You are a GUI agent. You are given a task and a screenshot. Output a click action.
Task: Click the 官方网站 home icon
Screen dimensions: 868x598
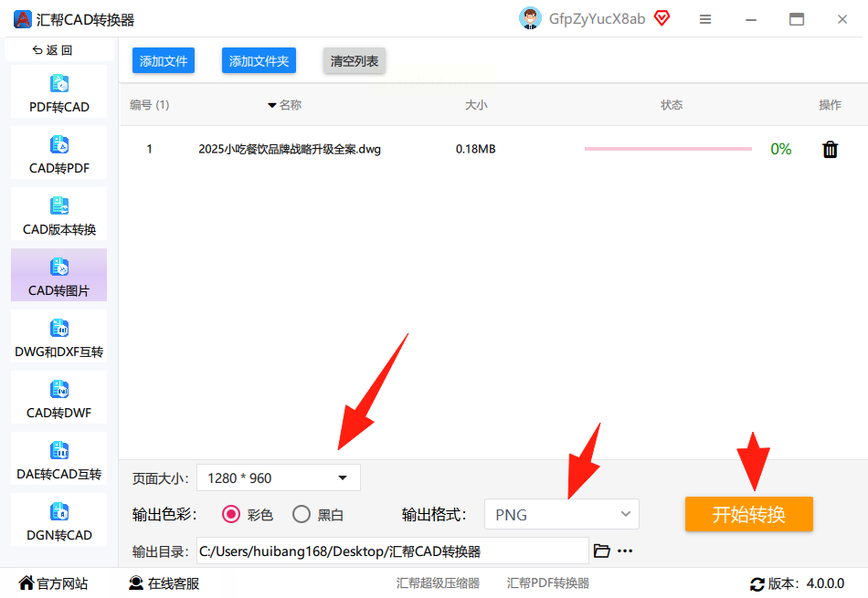pos(26,582)
